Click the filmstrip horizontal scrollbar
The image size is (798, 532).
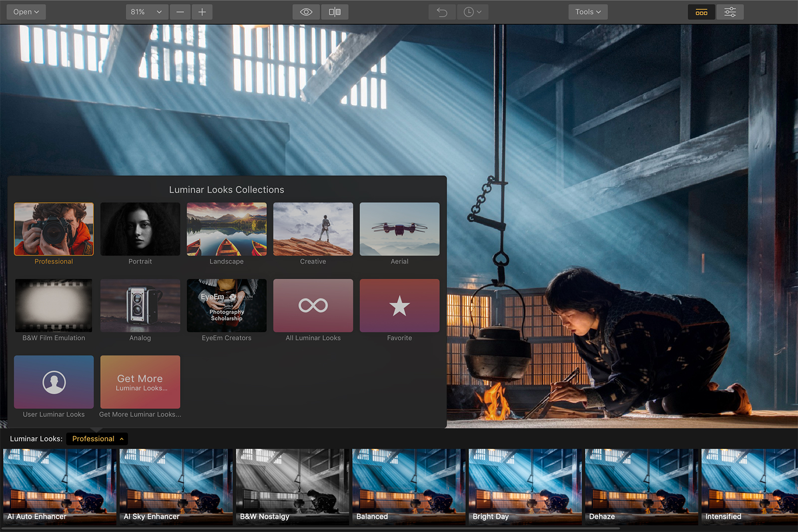pos(311,529)
